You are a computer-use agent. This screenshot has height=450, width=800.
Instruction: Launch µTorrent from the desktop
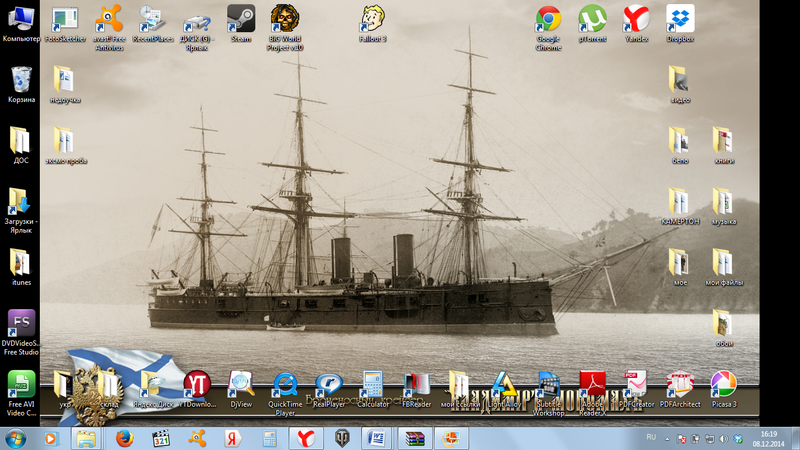pos(592,23)
